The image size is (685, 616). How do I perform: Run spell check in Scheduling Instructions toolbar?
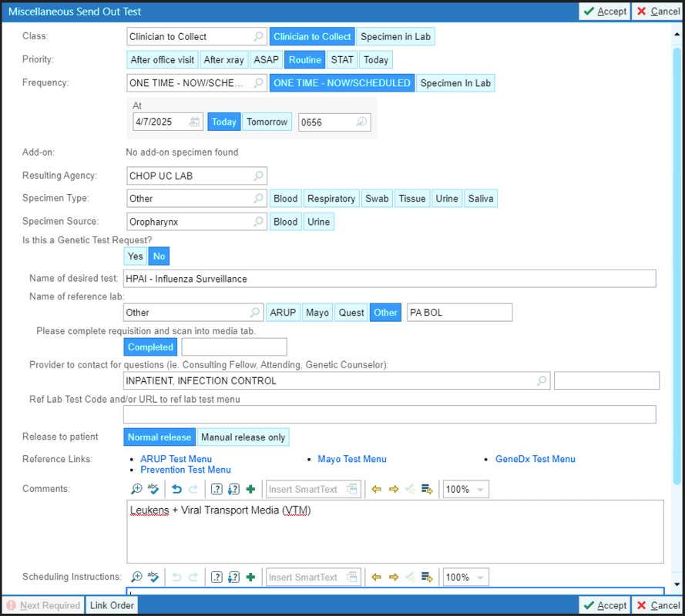153,577
